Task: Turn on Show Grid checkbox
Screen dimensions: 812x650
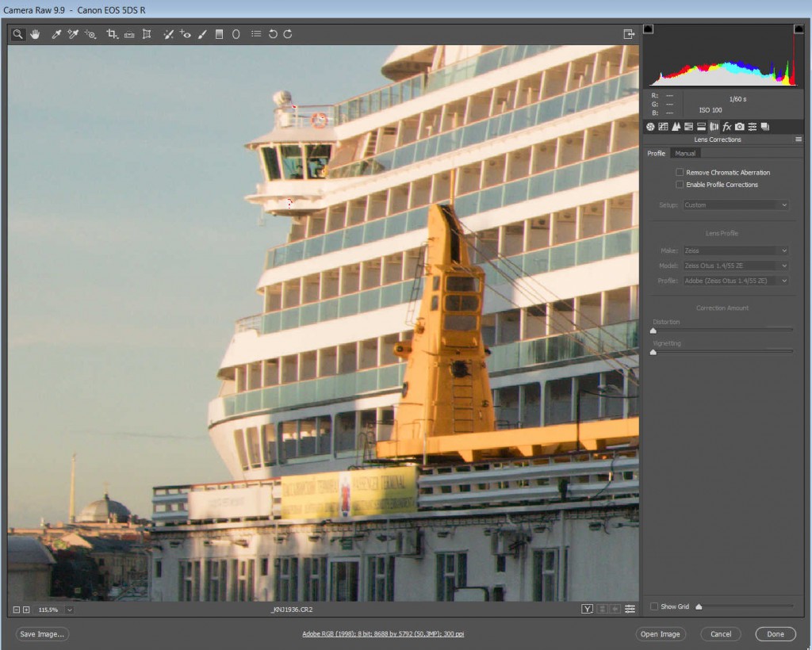Action: [x=654, y=606]
